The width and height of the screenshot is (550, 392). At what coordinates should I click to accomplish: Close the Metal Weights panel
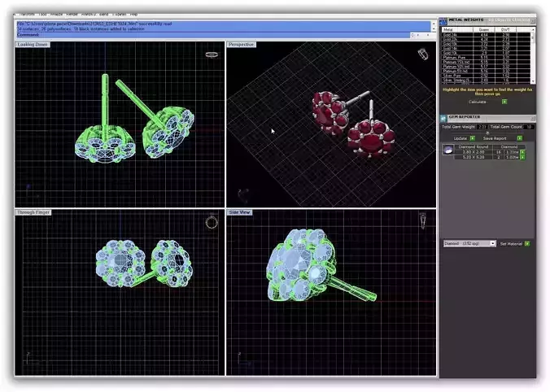533,21
